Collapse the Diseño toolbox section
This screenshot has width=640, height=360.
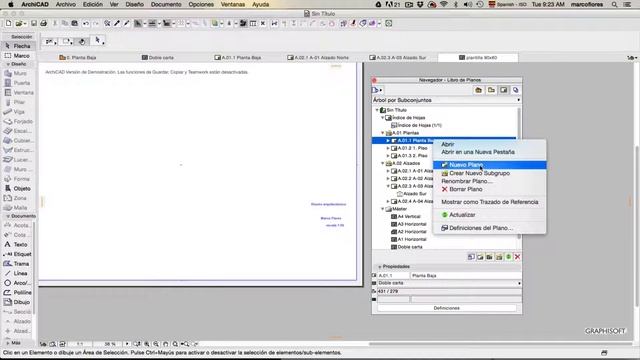click(8, 64)
